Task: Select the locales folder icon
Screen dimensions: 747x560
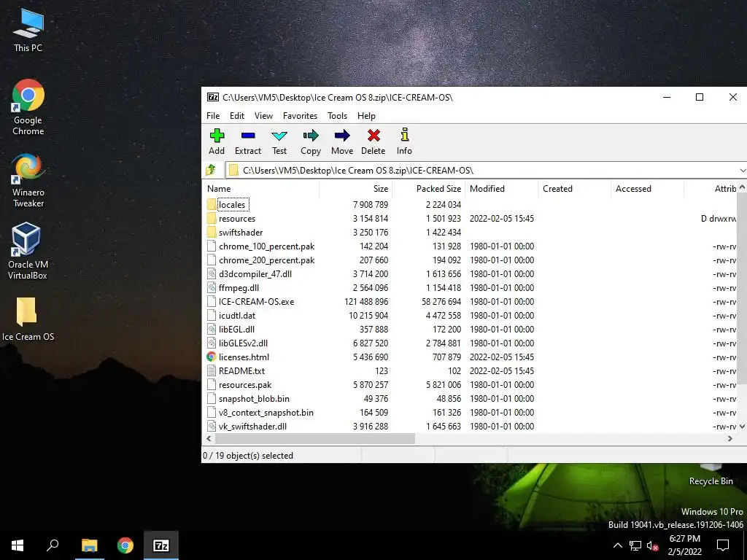Action: (x=212, y=205)
